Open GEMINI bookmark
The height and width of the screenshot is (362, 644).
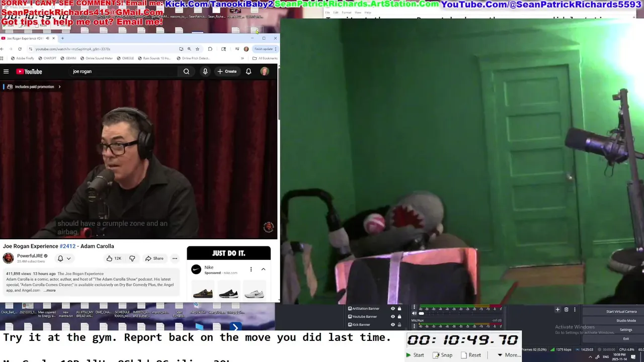[x=68, y=58]
